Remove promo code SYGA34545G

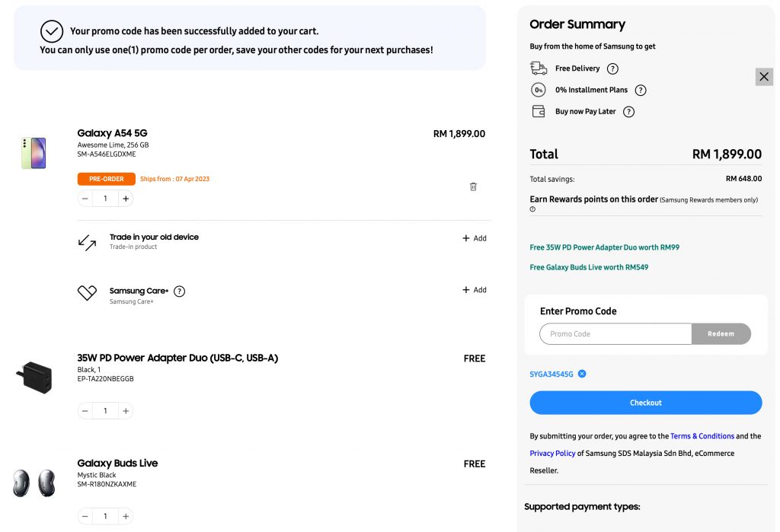(582, 374)
